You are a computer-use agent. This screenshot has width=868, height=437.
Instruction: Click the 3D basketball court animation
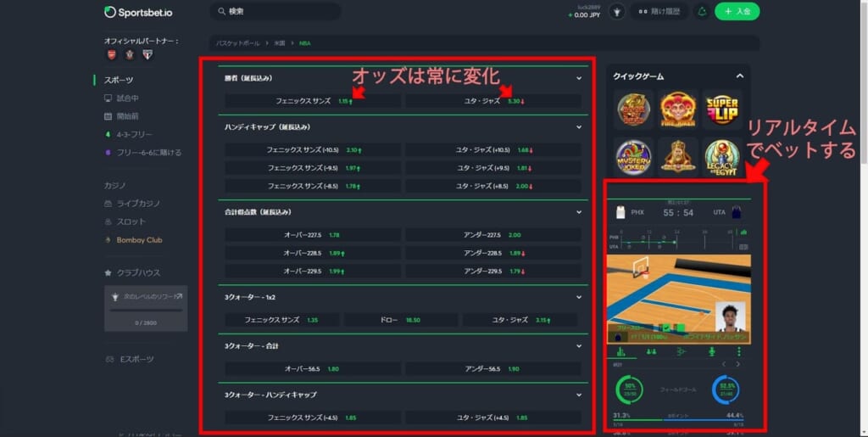pyautogui.click(x=679, y=299)
